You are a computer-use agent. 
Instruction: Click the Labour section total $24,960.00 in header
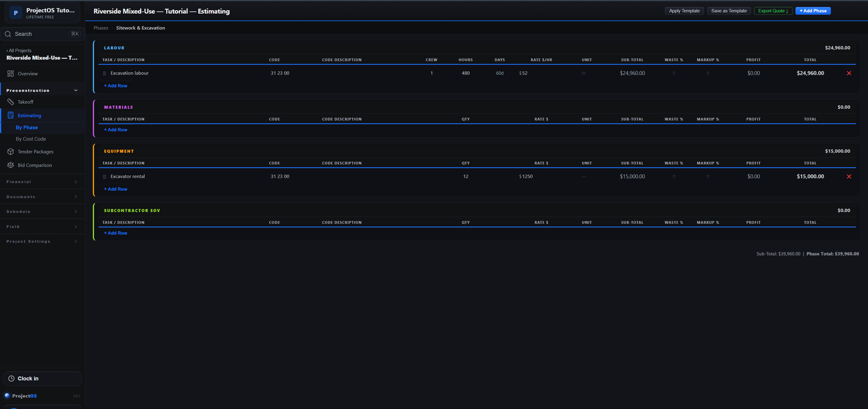[x=837, y=48]
